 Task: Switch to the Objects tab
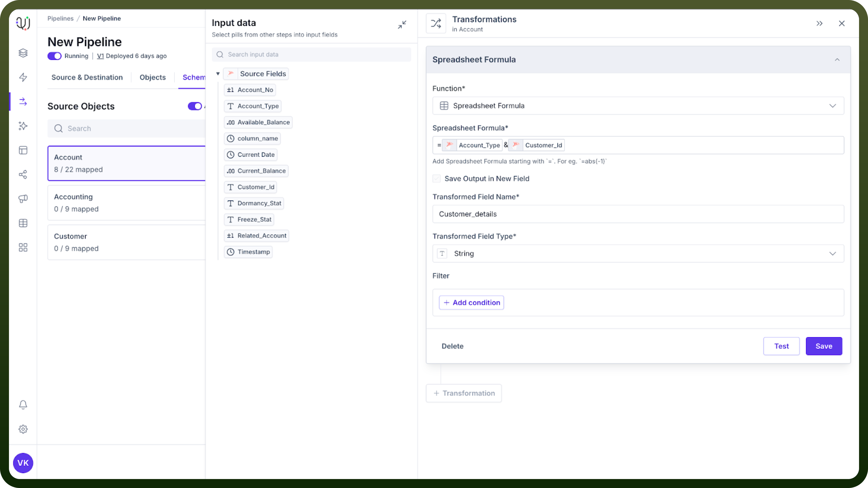(x=153, y=77)
